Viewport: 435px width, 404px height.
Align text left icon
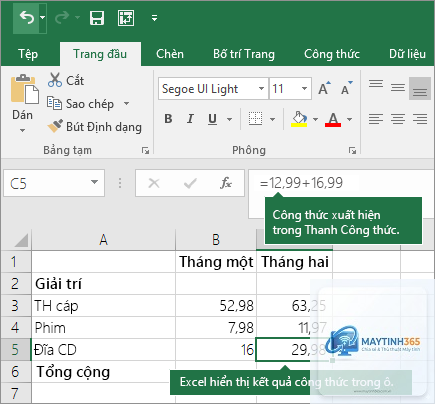coord(376,119)
